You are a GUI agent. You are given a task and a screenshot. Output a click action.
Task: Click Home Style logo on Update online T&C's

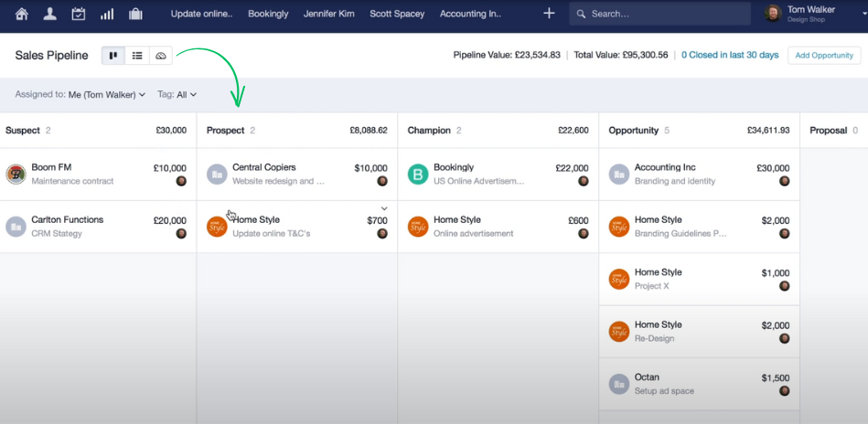(x=217, y=227)
